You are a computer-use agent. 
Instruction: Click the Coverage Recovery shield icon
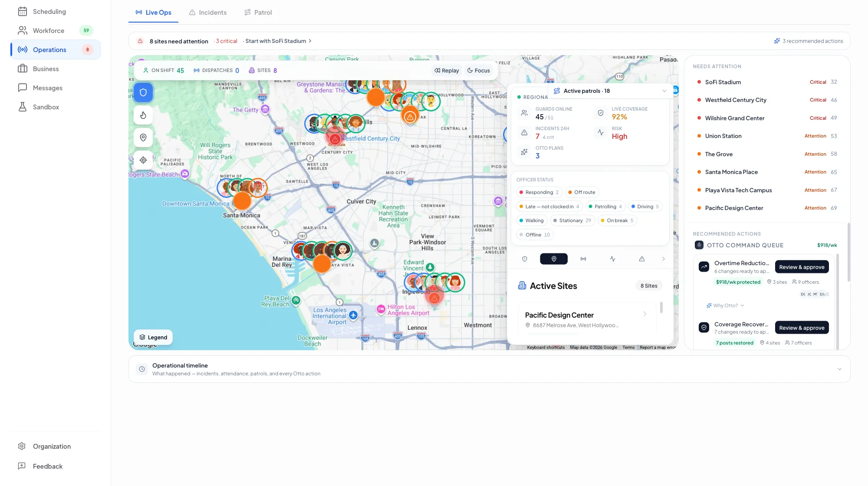tap(704, 328)
